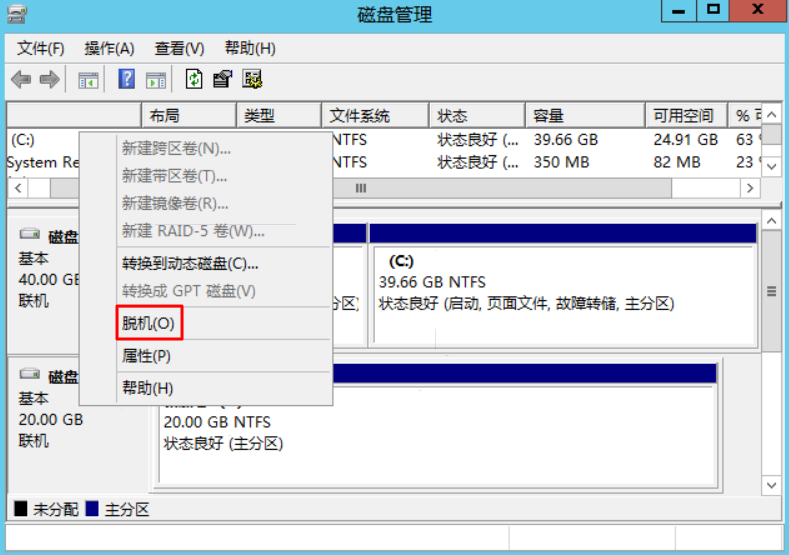Screen dimensions: 789x555
Task: Click the horizontal scrollbar thumb
Action: pos(361,188)
